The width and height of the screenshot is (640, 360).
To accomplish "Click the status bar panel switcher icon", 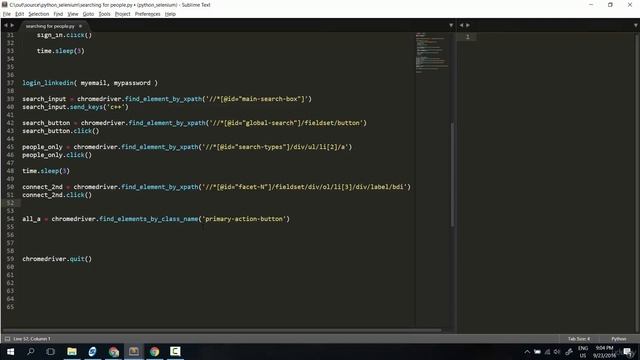I will (x=7, y=339).
